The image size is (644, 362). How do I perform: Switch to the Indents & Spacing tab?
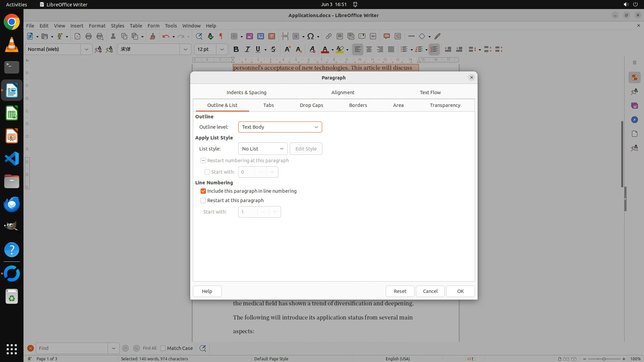246,93
